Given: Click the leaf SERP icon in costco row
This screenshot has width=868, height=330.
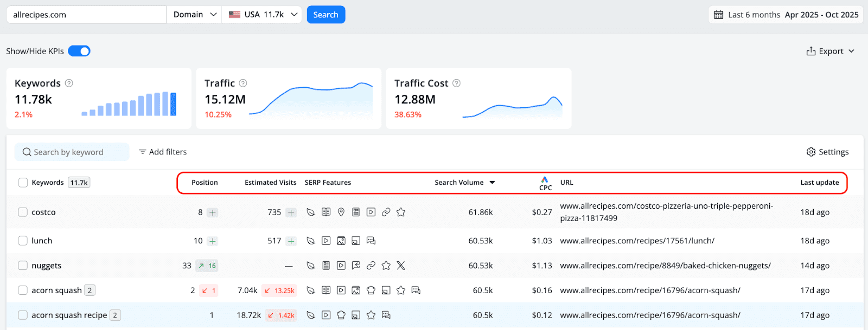Looking at the screenshot, I should (x=311, y=212).
